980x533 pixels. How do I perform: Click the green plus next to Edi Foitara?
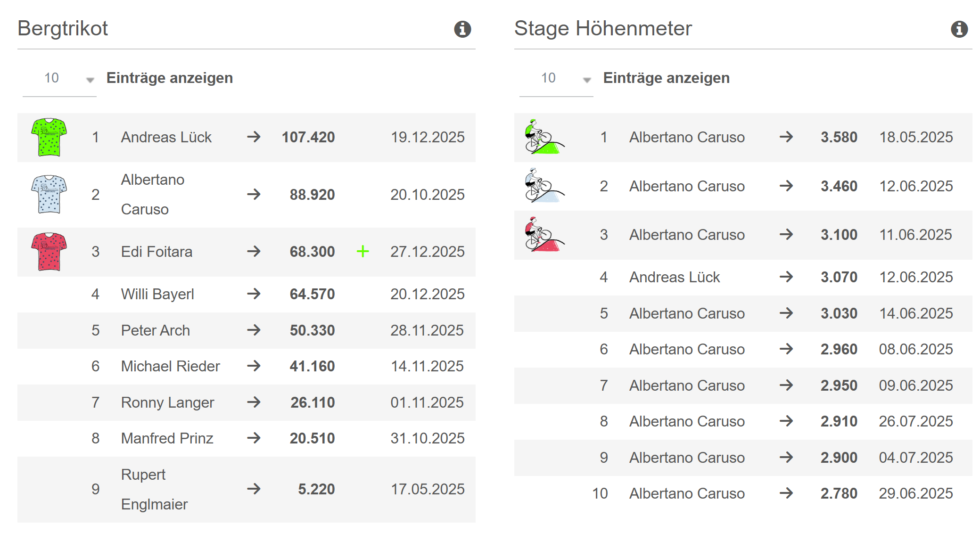(362, 252)
